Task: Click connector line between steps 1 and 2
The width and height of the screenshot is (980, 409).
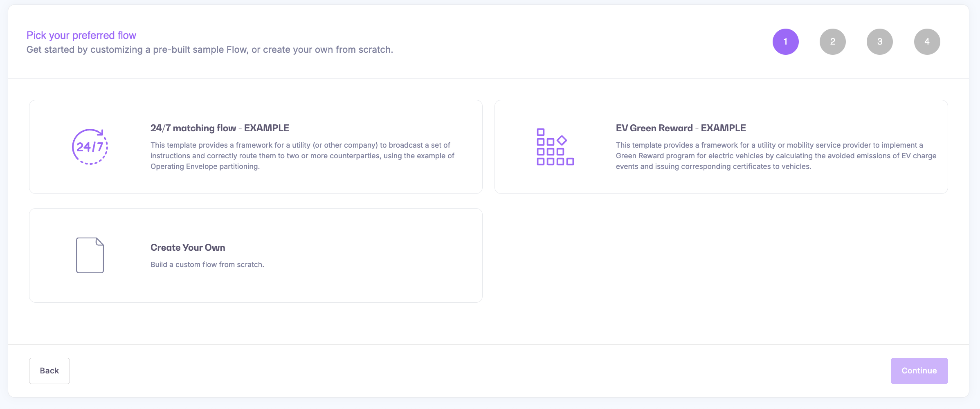Action: 809,42
